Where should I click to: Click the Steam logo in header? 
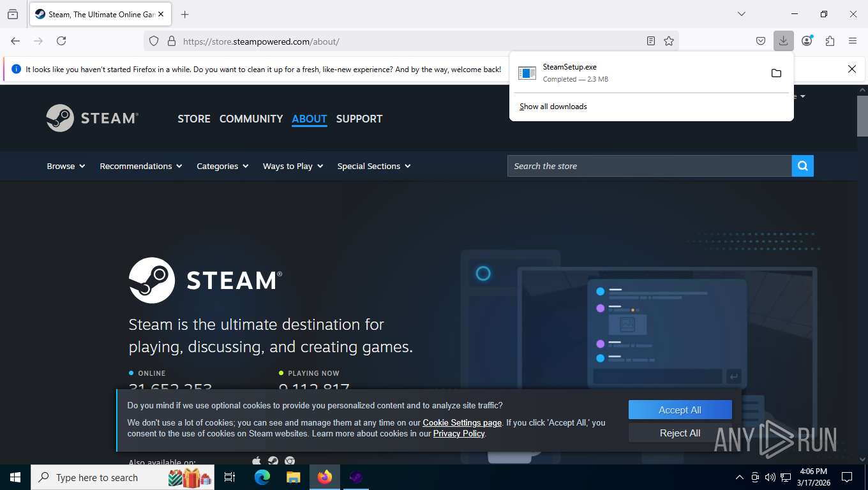pos(93,118)
